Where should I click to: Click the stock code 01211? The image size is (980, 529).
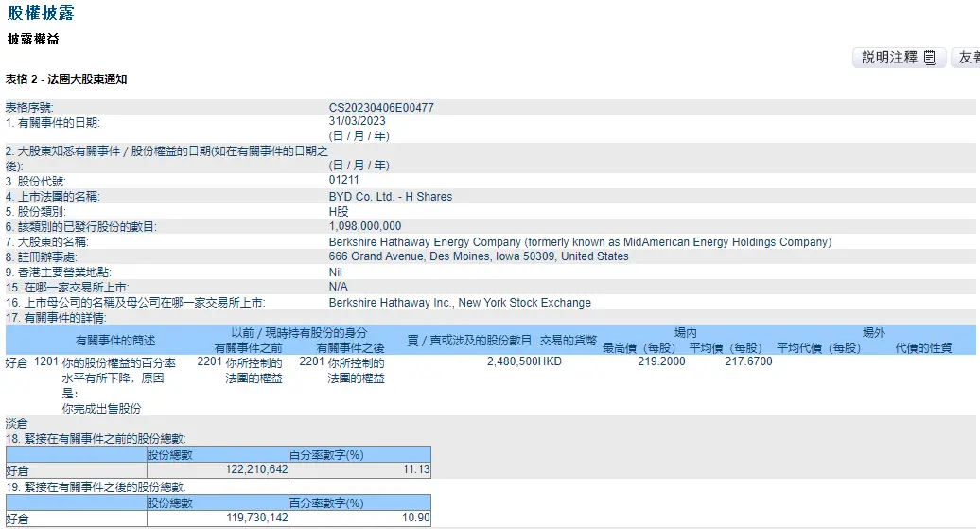point(343,180)
